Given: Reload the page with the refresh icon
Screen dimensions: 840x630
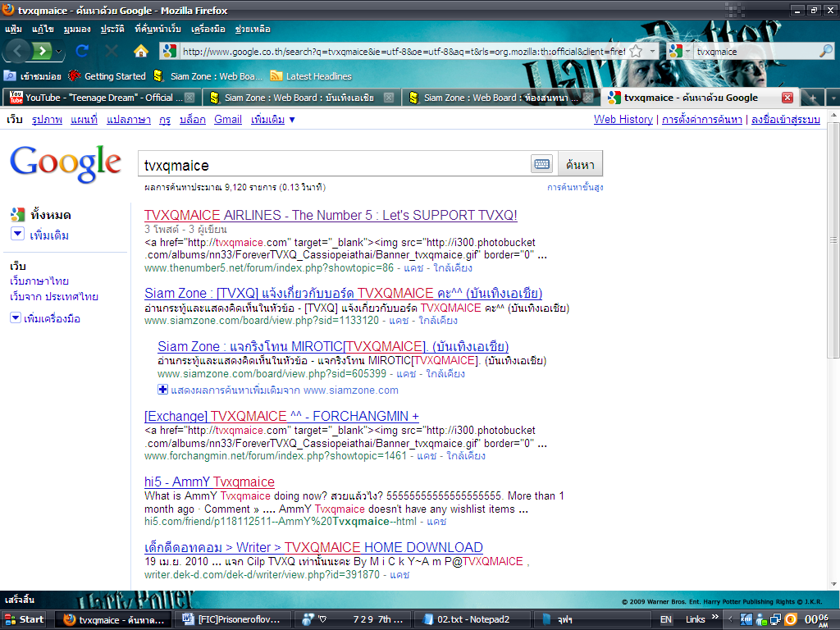Looking at the screenshot, I should click(x=81, y=51).
